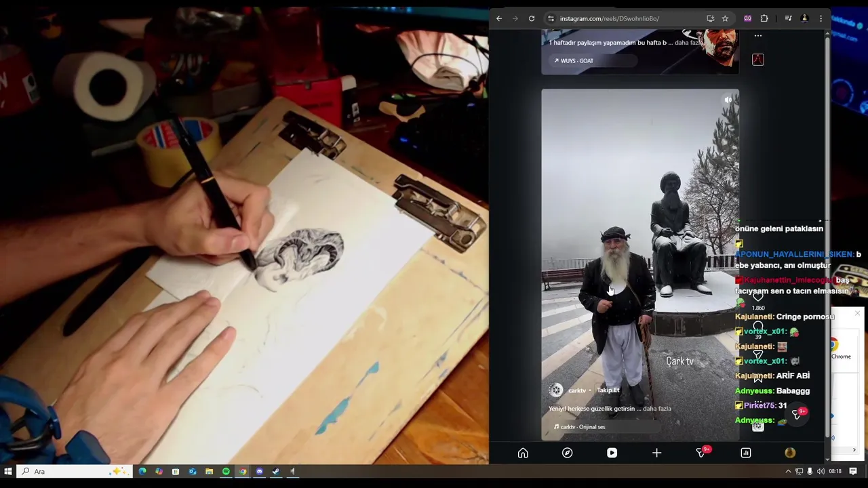The width and height of the screenshot is (868, 488).
Task: Open the dashboard chart icon in the bottom nav
Action: [745, 453]
